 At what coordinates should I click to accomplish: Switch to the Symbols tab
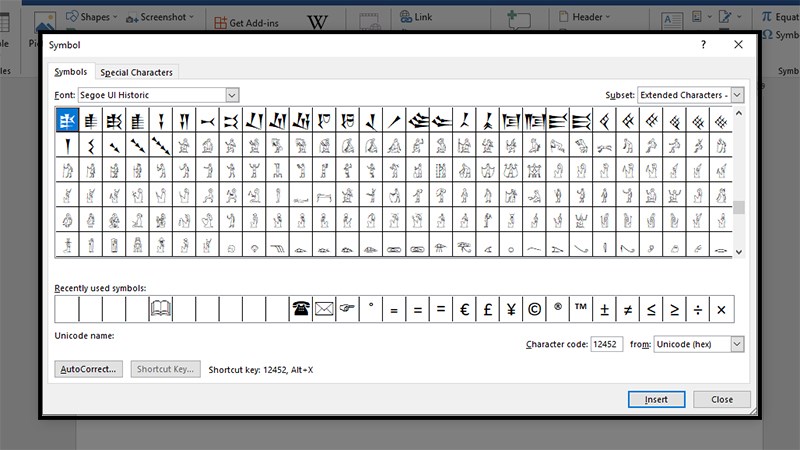coord(71,72)
